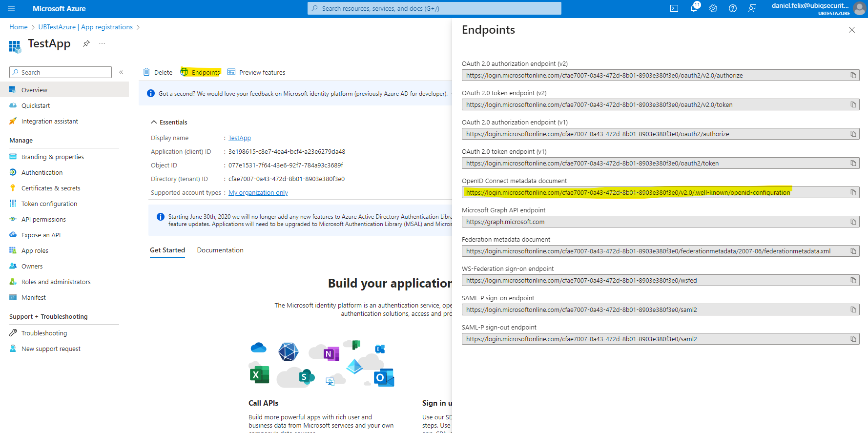Copy OAuth 2.0 authorization endpoint (v1)
The image size is (868, 433).
tap(853, 134)
